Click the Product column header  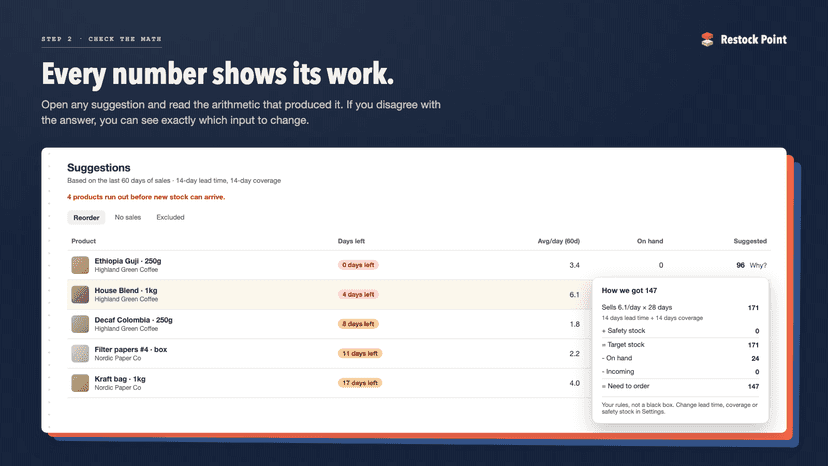click(83, 241)
